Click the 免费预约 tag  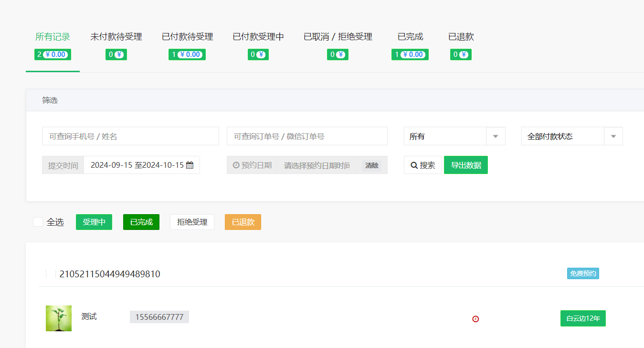coord(583,273)
